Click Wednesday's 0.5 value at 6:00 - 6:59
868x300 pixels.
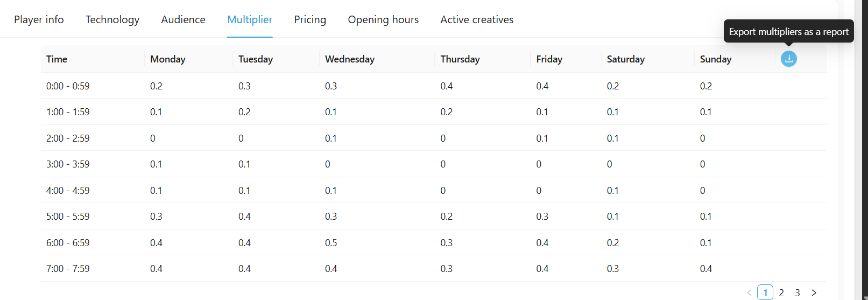331,243
